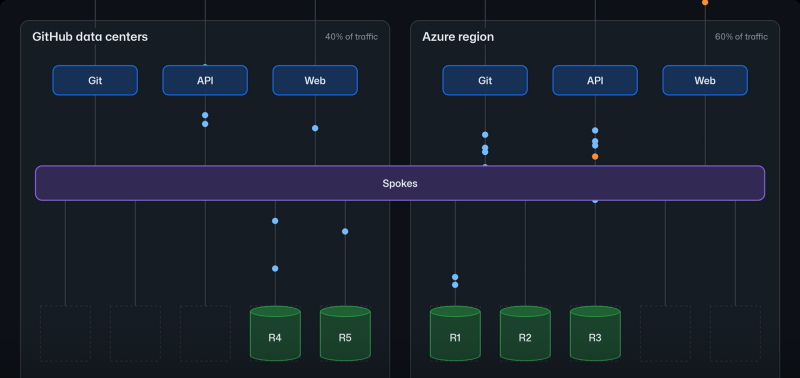Select the R5 replica cylinder
Viewport: 800px width, 378px height.
(x=345, y=333)
